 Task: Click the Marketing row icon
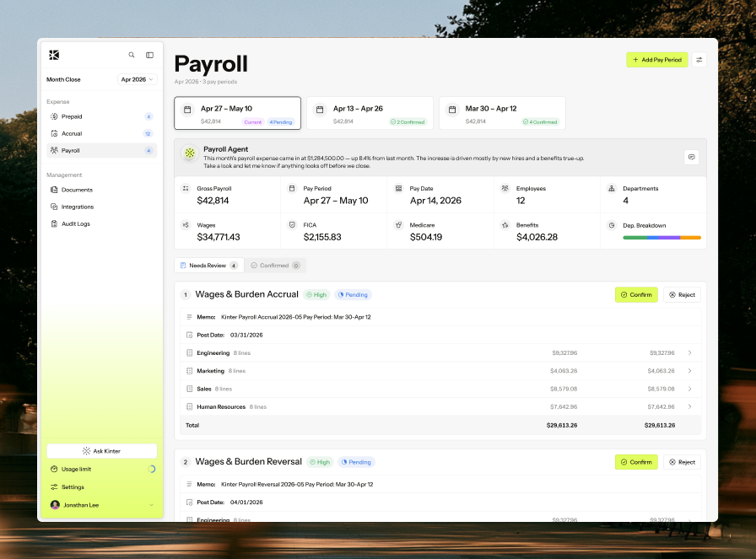click(x=190, y=371)
